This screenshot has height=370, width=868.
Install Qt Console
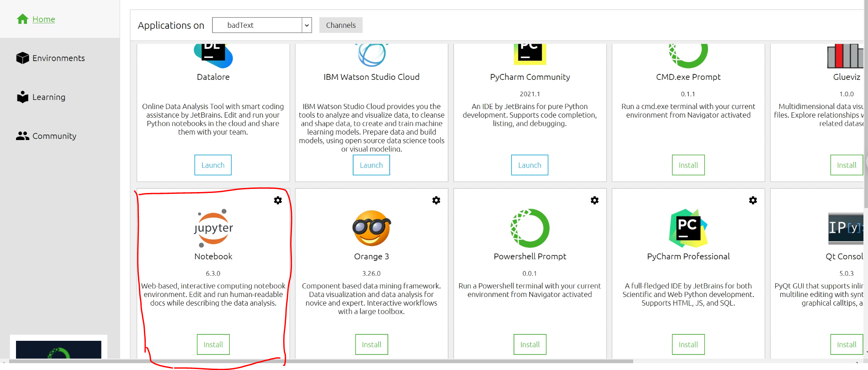click(x=847, y=344)
